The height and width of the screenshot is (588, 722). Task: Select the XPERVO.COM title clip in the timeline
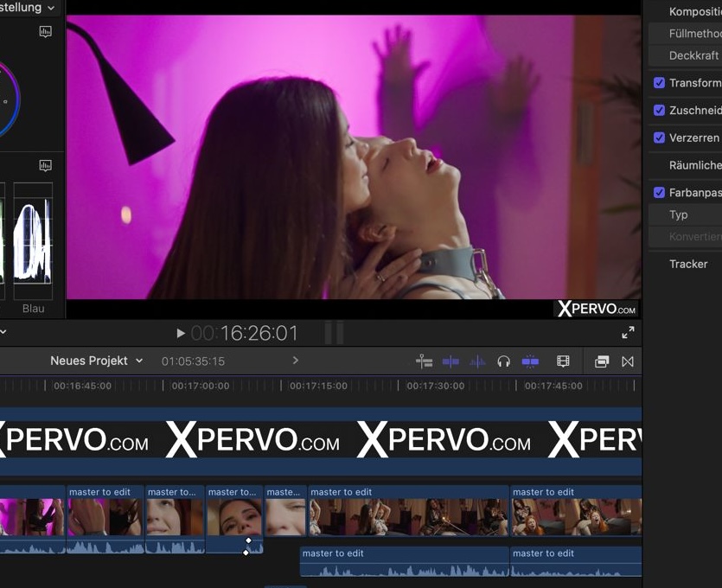(x=321, y=441)
